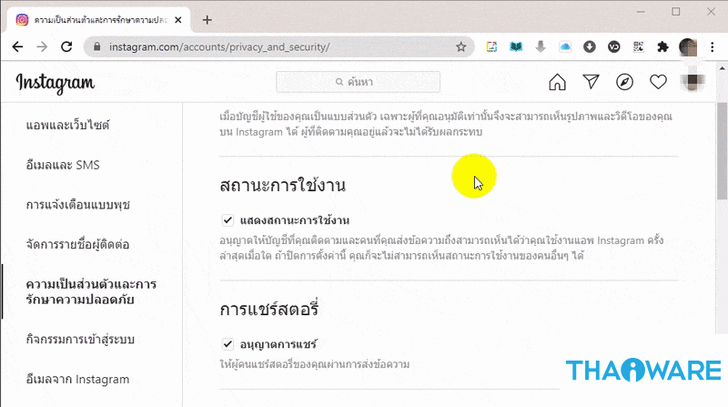Click the QR code extension icon
Viewport: 728px width, 407px height.
tap(638, 47)
